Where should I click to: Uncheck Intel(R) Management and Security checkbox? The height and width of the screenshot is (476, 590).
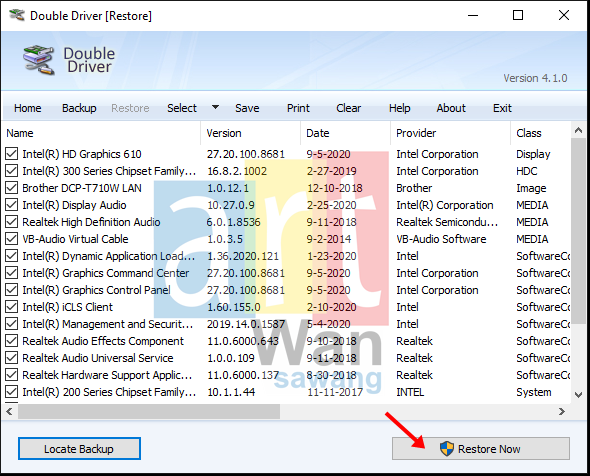point(12,324)
